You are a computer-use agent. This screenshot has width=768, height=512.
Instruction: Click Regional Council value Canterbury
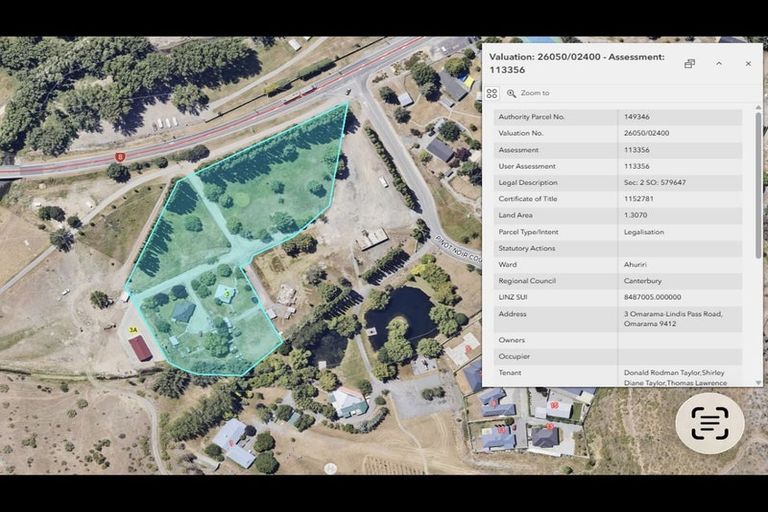click(x=643, y=281)
